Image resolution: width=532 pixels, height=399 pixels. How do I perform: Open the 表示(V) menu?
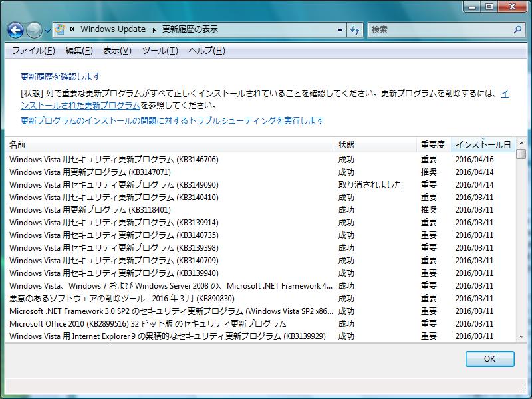(117, 51)
